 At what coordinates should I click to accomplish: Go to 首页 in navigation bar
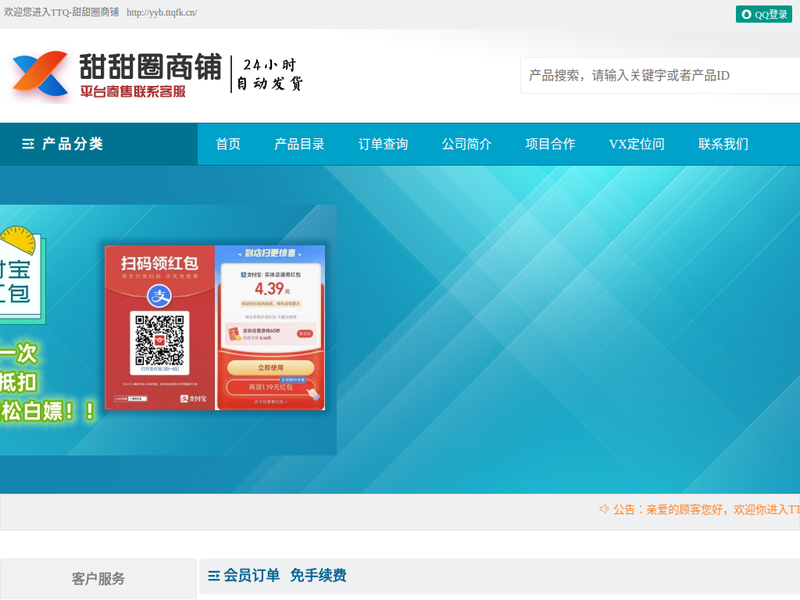228,144
